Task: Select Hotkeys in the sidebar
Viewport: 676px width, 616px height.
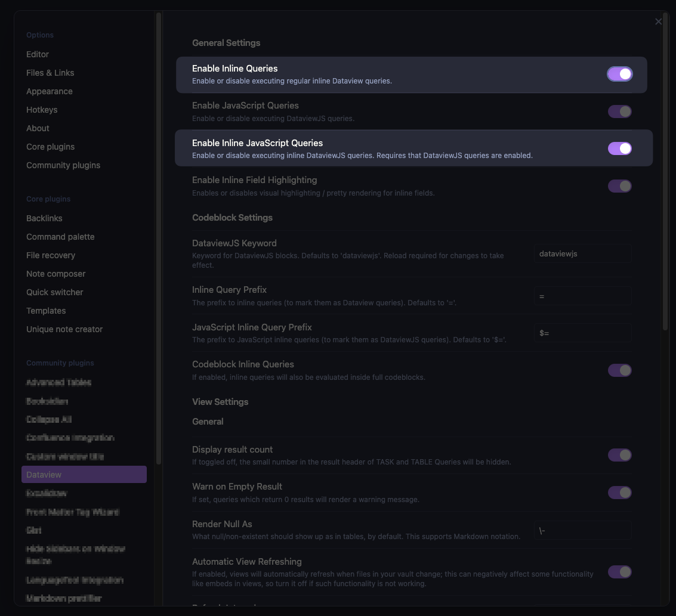Action: (42, 110)
